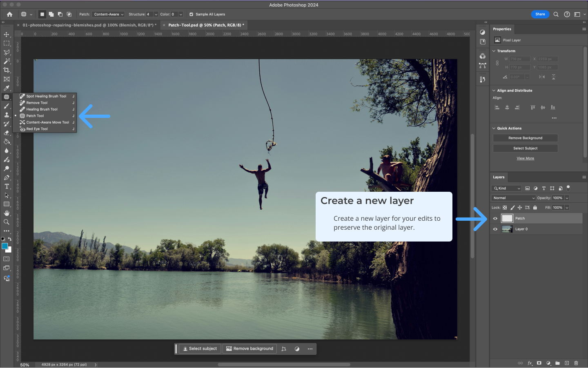Click the delete layer trash icon
588x368 pixels.
point(576,363)
